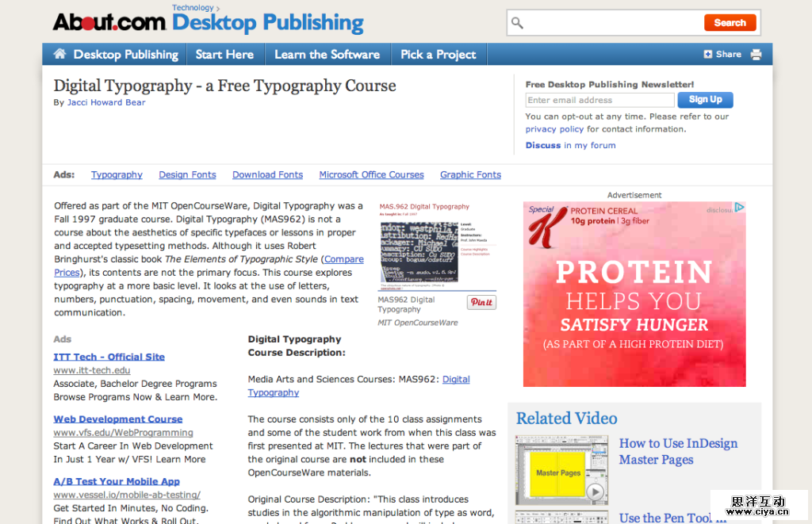This screenshot has width=812, height=524.
Task: Open the privacy policy link
Action: click(554, 129)
